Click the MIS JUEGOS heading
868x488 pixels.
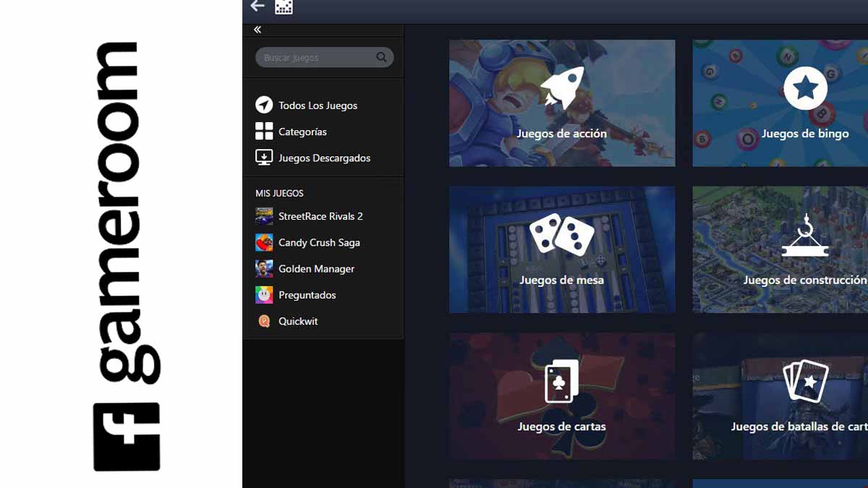pyautogui.click(x=279, y=193)
